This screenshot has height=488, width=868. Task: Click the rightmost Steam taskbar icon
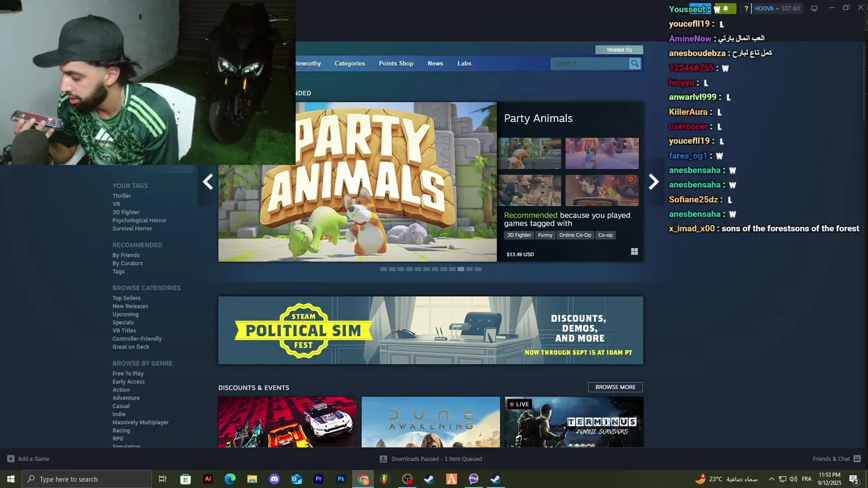[496, 479]
